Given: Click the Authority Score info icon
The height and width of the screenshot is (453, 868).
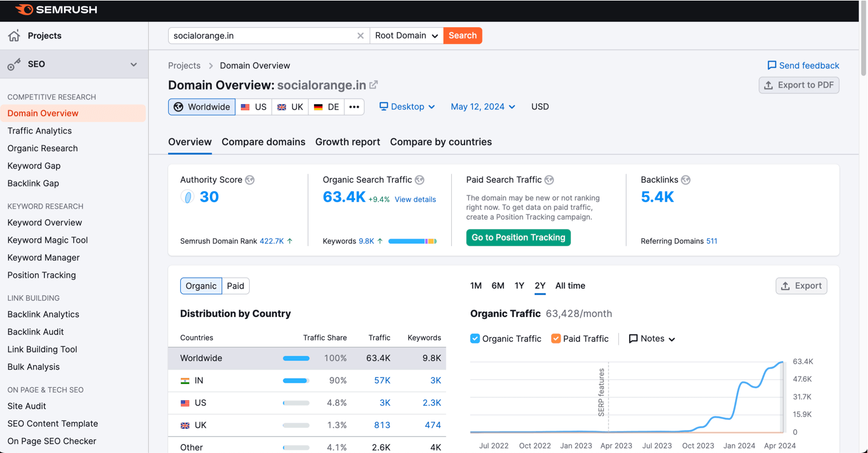Looking at the screenshot, I should 250,180.
